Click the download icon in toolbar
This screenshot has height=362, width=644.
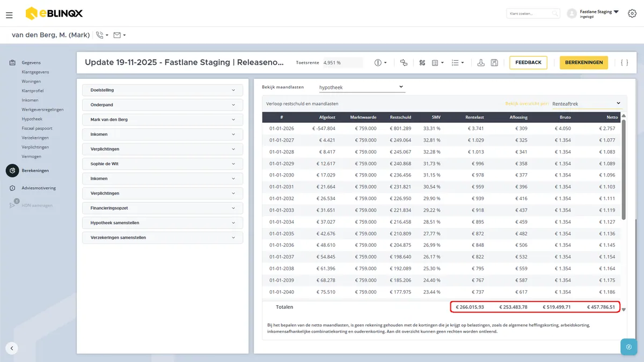click(481, 63)
